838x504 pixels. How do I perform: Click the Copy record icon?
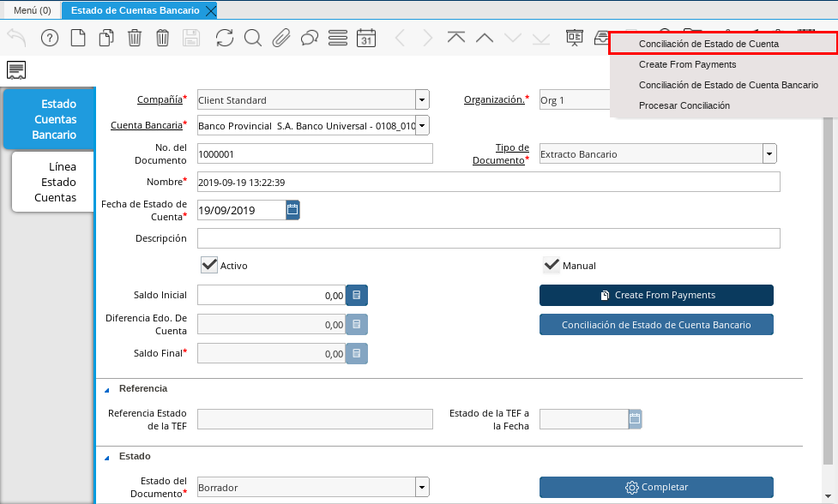coord(106,38)
